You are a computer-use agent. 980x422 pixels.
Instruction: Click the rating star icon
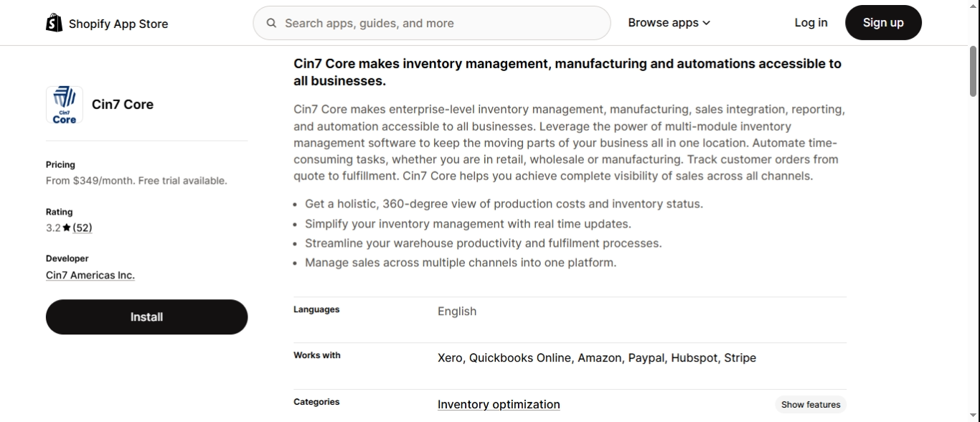pyautogui.click(x=67, y=228)
